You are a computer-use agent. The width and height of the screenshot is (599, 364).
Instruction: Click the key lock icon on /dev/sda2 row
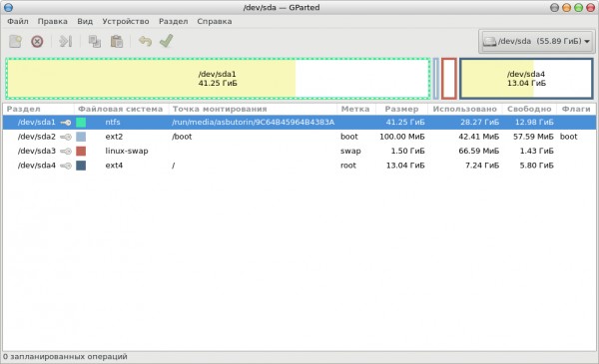66,137
